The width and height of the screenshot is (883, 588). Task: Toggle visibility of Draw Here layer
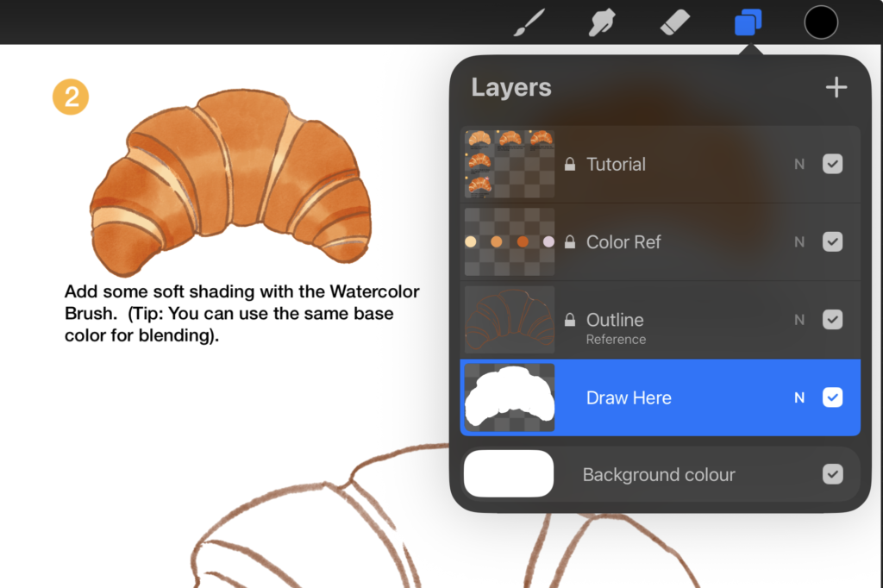click(832, 397)
